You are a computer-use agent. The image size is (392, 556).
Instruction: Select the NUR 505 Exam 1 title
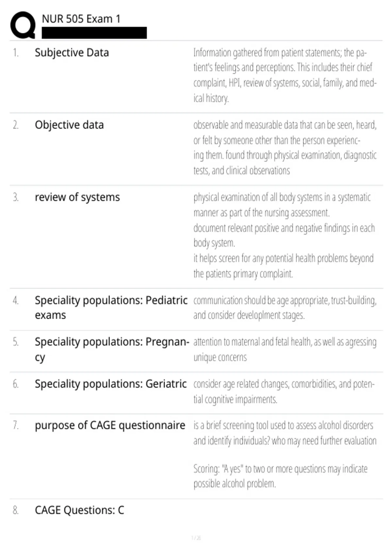pyautogui.click(x=81, y=19)
